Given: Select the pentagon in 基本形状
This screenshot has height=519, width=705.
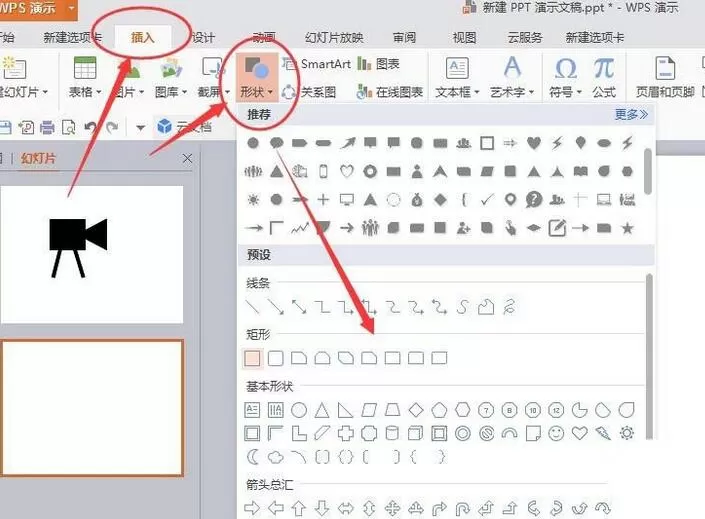Looking at the screenshot, I should point(439,410).
